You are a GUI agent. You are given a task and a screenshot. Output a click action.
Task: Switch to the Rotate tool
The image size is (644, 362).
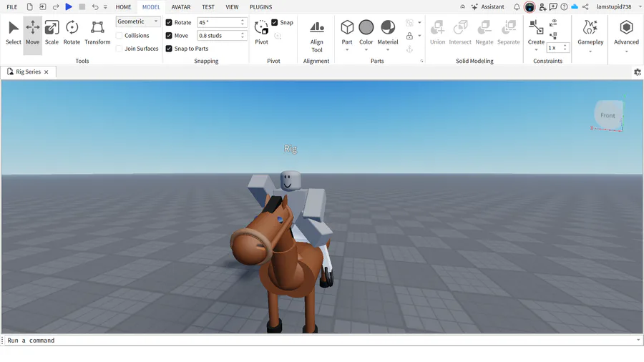pos(72,33)
